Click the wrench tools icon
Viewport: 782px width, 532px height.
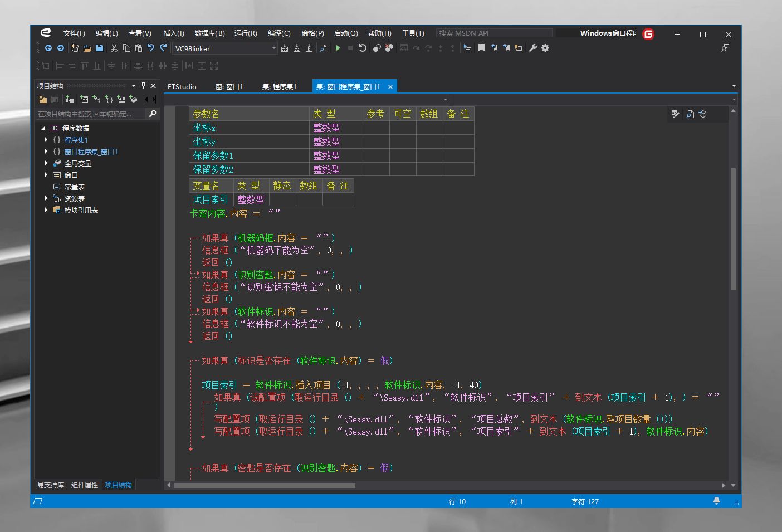point(533,48)
